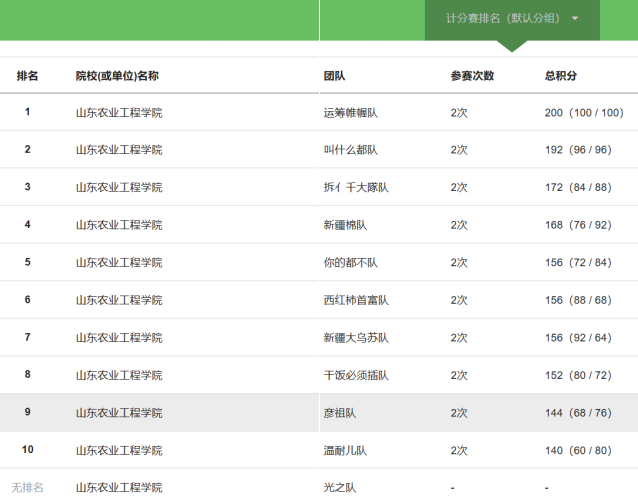Screen dimensions: 638x503
Task: Select team 叫什么都队
Action: point(350,150)
